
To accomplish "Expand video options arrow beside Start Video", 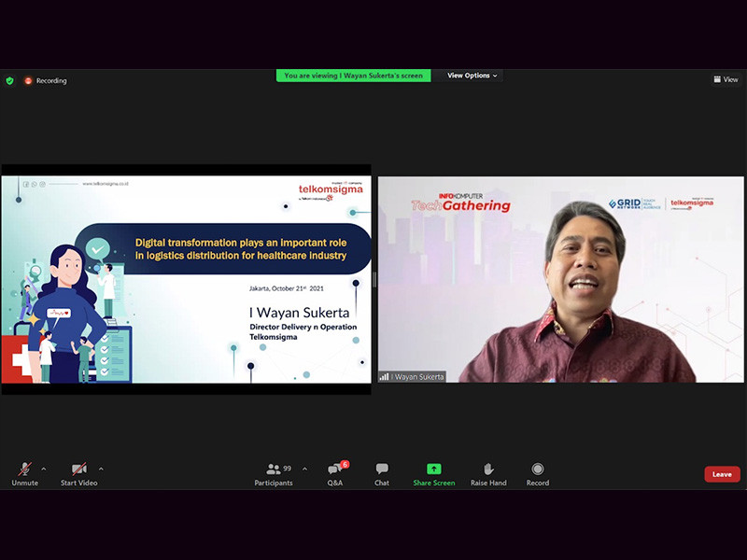I will [x=101, y=469].
